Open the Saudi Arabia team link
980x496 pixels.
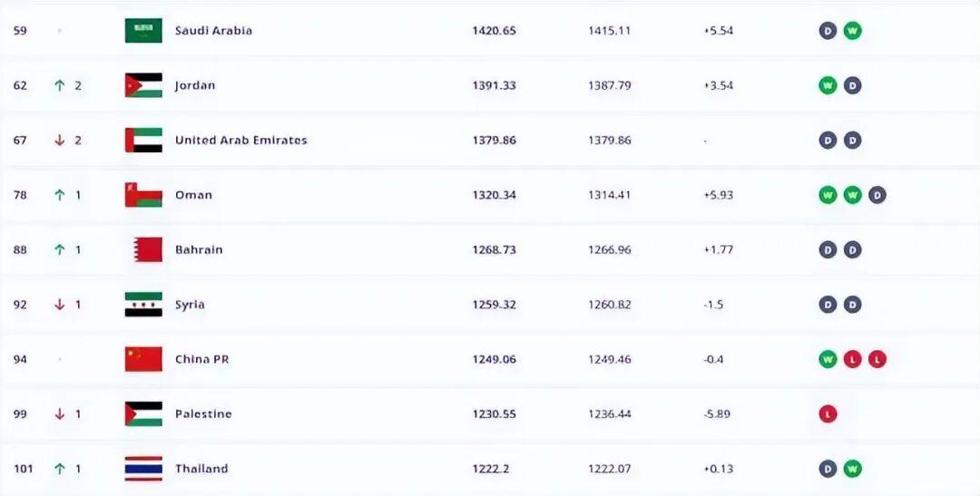point(214,31)
